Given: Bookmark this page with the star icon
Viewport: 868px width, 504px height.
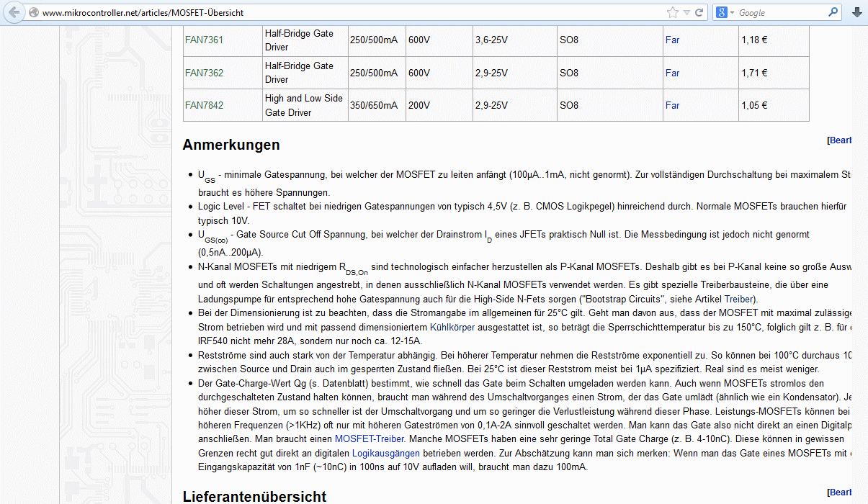Looking at the screenshot, I should (673, 12).
